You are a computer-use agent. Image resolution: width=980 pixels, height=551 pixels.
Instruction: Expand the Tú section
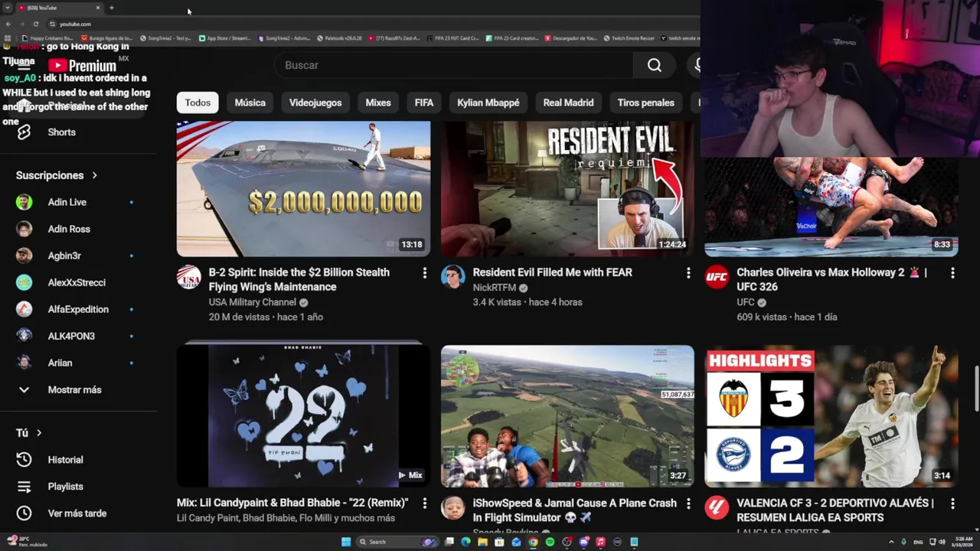(29, 433)
